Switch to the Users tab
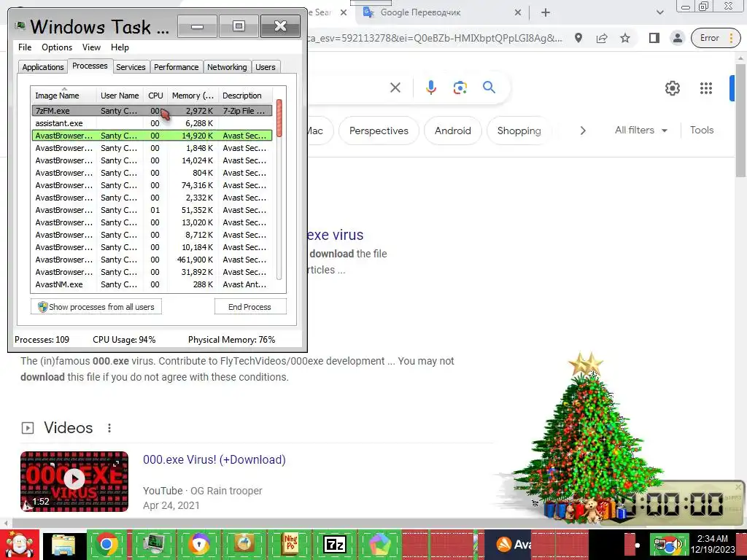The width and height of the screenshot is (747, 560). [265, 67]
